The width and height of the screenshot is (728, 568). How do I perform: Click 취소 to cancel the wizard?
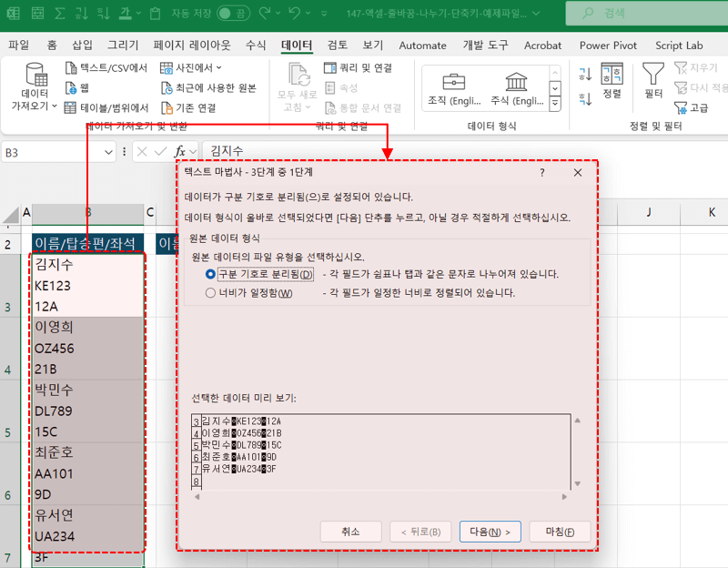(350, 532)
